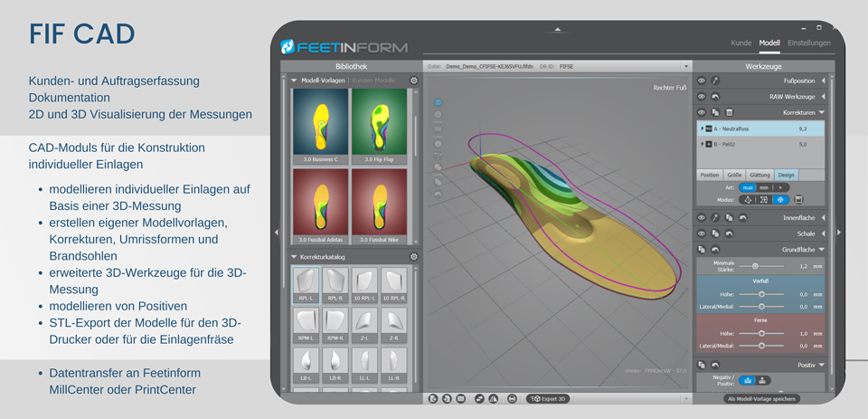Select the Z-R wedge correction
The image size is (868, 419).
(x=394, y=325)
